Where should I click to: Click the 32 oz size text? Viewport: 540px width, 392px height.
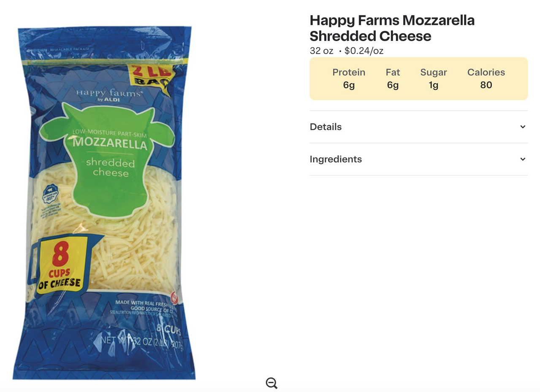[x=321, y=51]
